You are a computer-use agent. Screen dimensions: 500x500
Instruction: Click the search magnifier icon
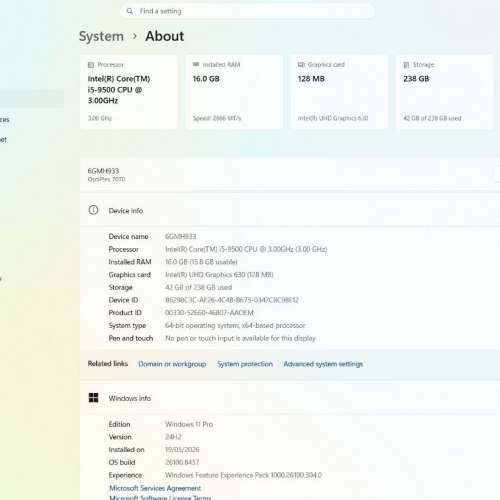coord(130,11)
